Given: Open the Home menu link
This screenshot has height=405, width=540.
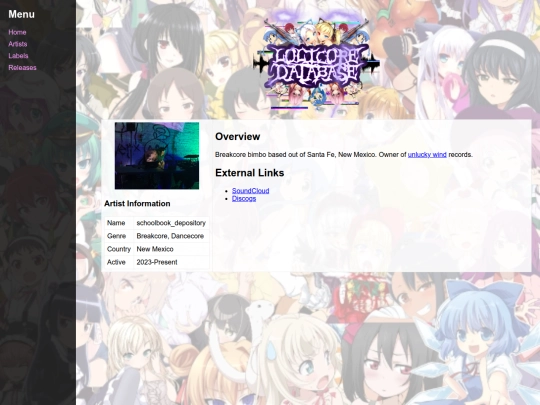Looking at the screenshot, I should [17, 32].
